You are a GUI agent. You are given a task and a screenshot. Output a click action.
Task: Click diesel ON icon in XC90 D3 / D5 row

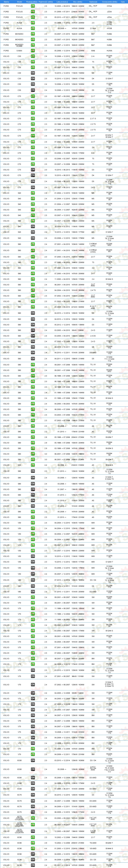coord(33,860)
